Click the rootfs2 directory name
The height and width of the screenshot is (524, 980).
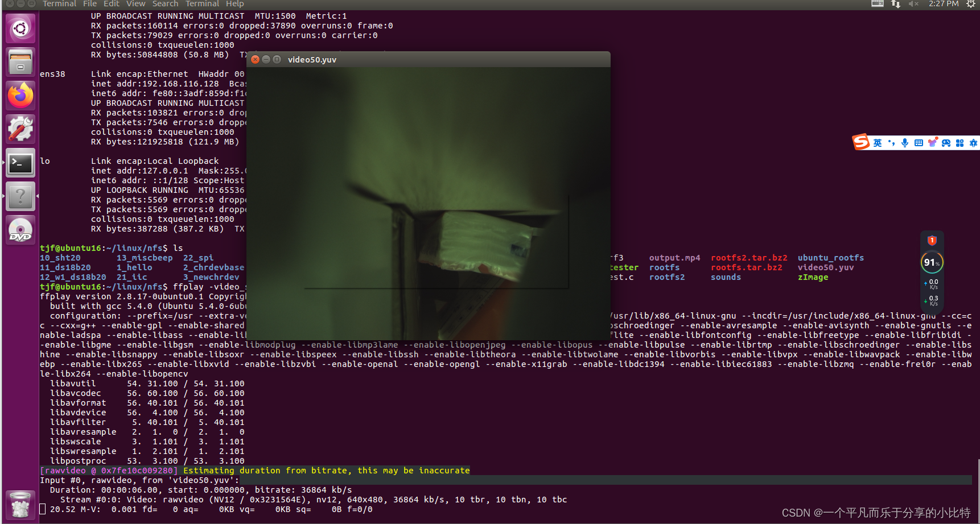667,277
